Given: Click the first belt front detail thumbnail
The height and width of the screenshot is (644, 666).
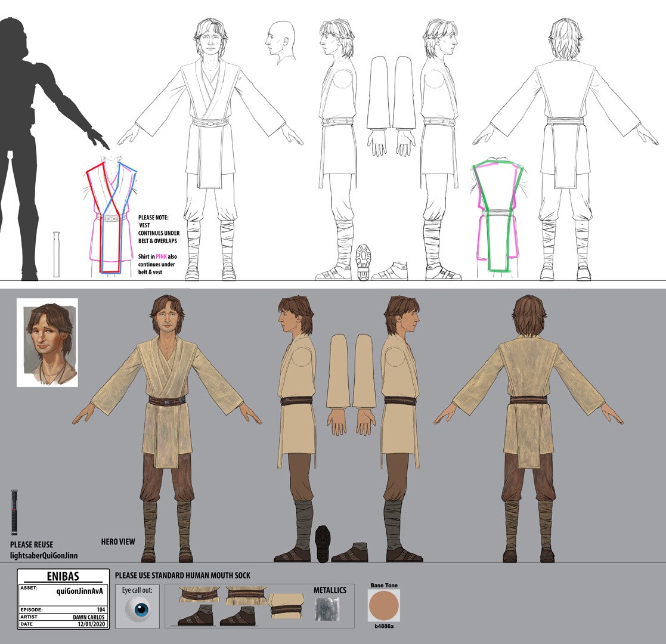Looking at the screenshot, I should coord(200,595).
